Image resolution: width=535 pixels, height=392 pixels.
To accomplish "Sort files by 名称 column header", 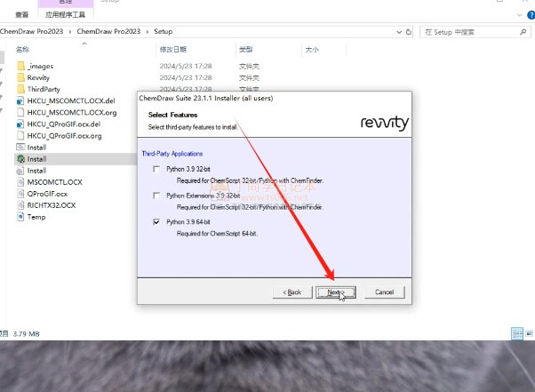I will (22, 50).
